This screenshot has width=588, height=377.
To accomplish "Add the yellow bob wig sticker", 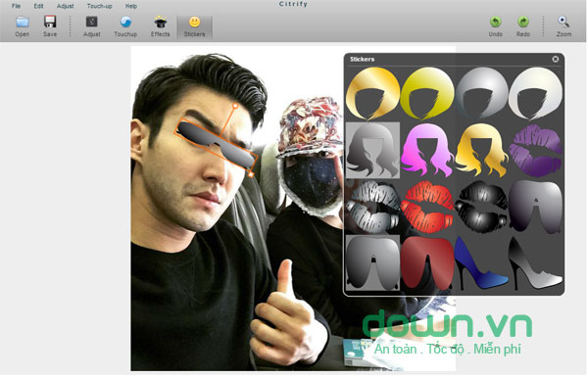I will [427, 93].
